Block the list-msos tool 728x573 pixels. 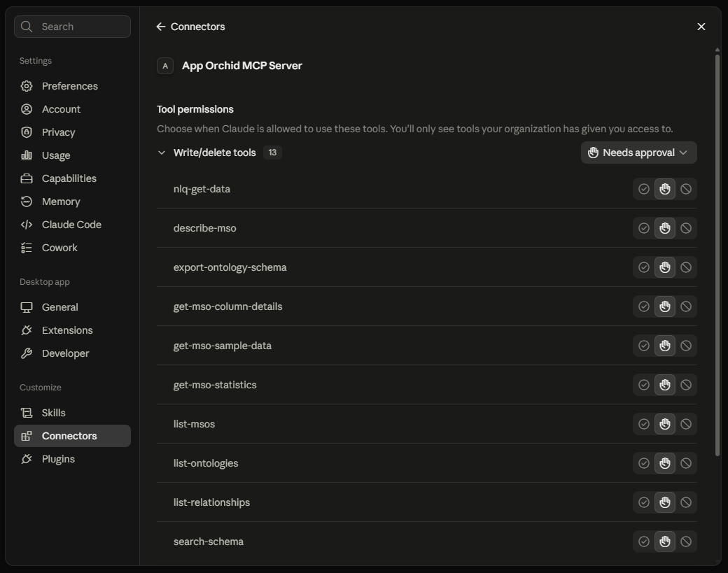pos(686,424)
